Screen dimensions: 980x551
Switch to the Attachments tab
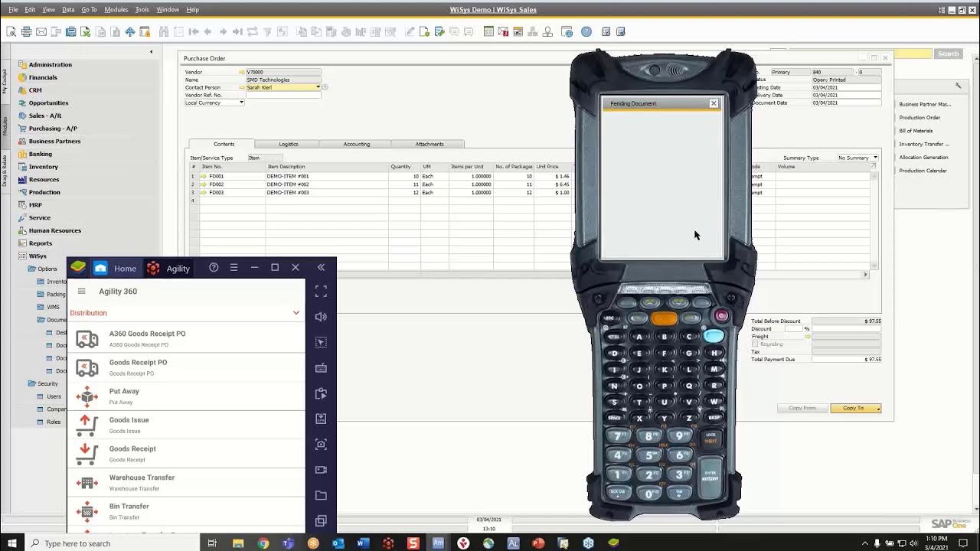429,144
